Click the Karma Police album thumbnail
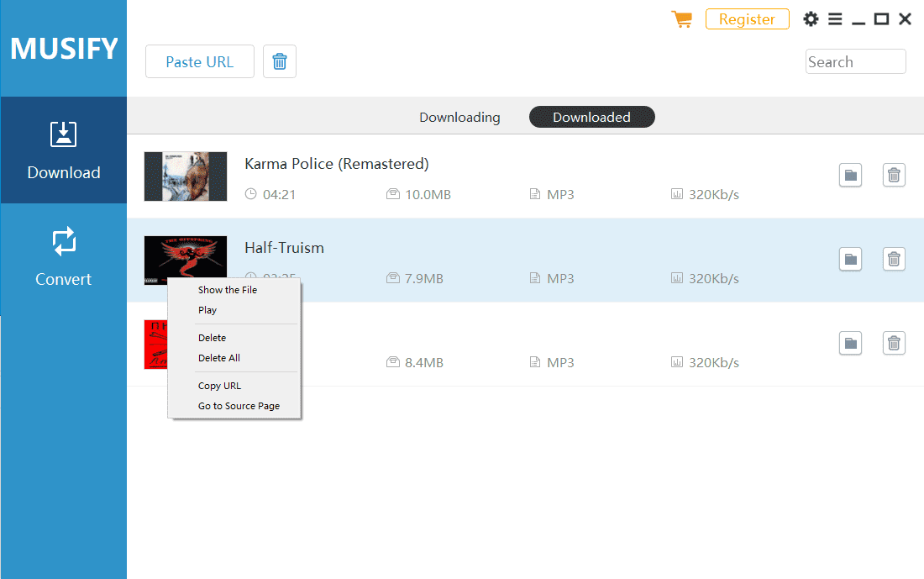The image size is (924, 579). pos(186,176)
